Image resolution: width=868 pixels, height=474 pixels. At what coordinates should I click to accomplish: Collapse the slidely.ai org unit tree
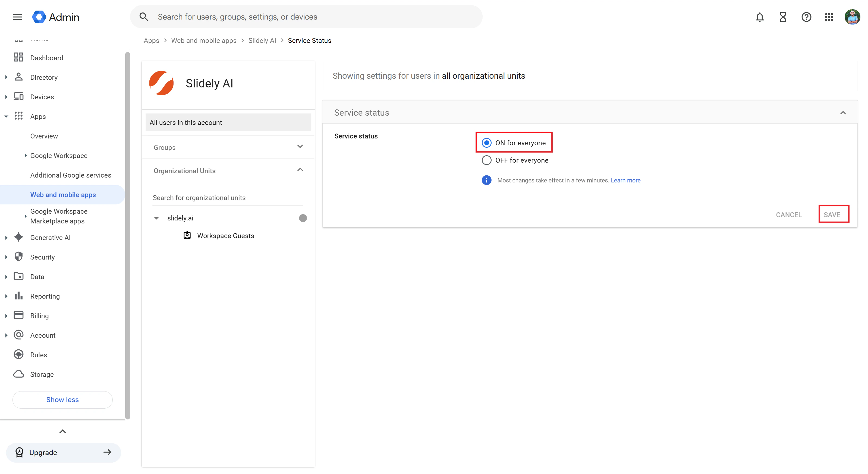156,218
